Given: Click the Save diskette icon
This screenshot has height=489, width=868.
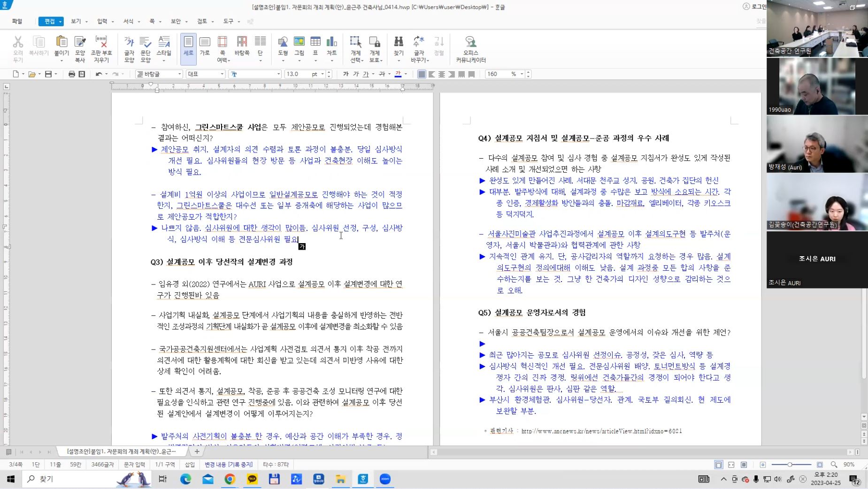Looking at the screenshot, I should pyautogui.click(x=48, y=74).
